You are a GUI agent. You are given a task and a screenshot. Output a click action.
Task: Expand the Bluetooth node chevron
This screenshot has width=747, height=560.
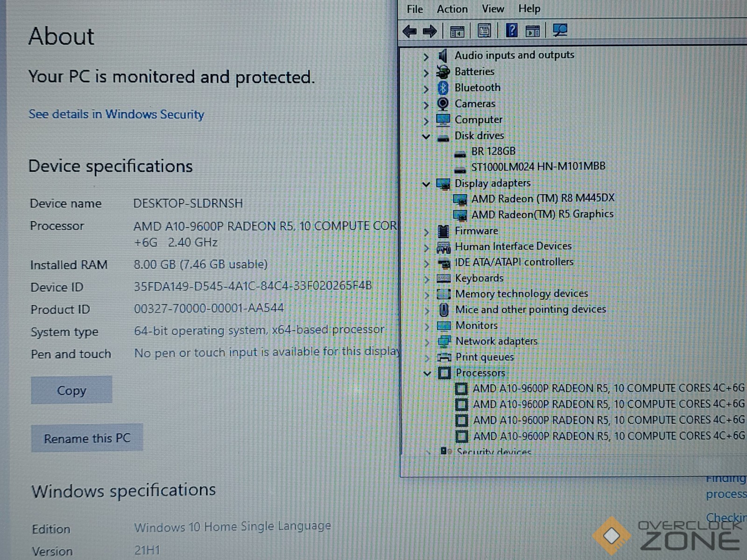point(425,89)
